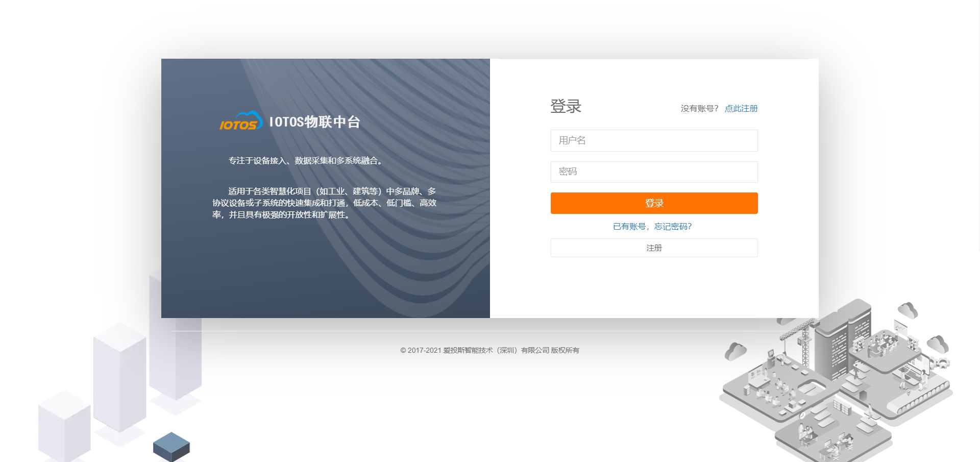Click the small blue cube graphic
Image resolution: width=980 pixels, height=462 pixels.
[x=171, y=446]
